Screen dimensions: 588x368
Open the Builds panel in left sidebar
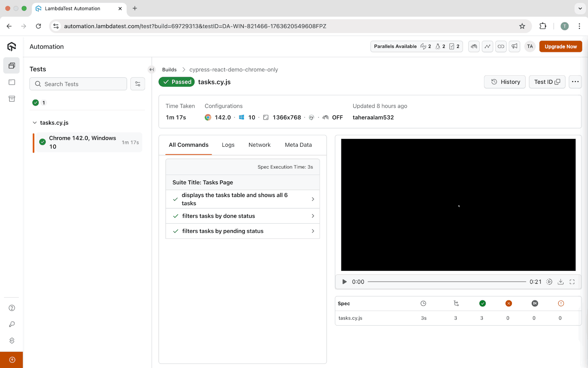click(x=11, y=65)
